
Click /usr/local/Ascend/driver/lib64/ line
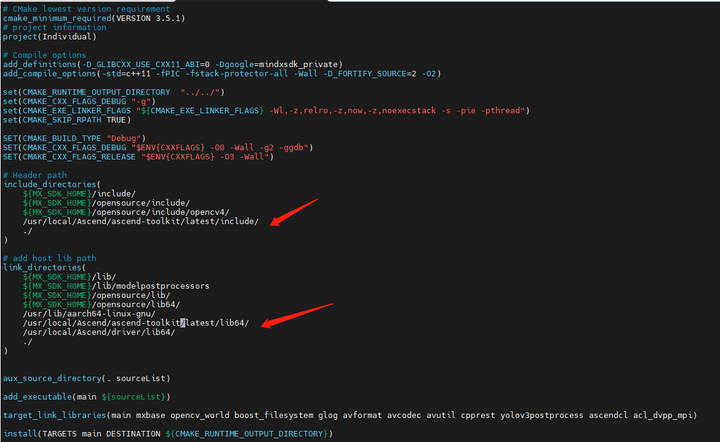(x=99, y=332)
